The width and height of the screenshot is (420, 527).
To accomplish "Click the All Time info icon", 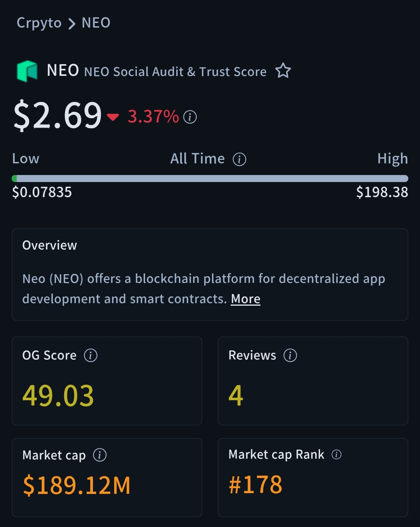I will 240,159.
